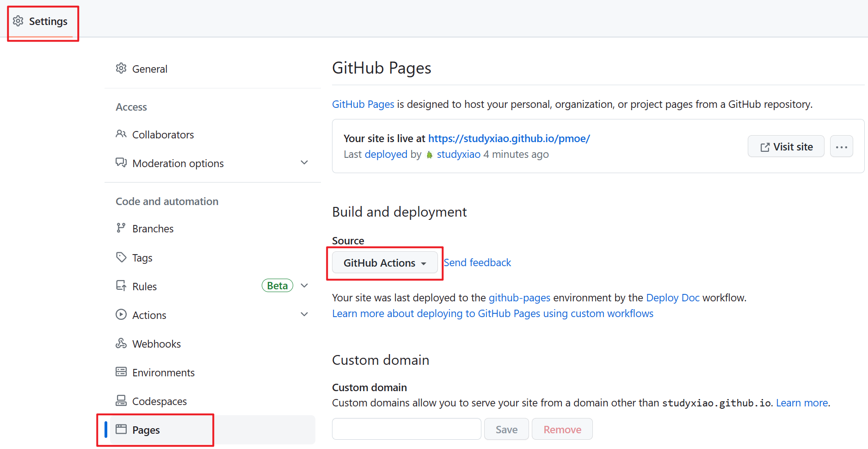Click the Learn more link for custom domains
868x449 pixels.
coord(802,403)
